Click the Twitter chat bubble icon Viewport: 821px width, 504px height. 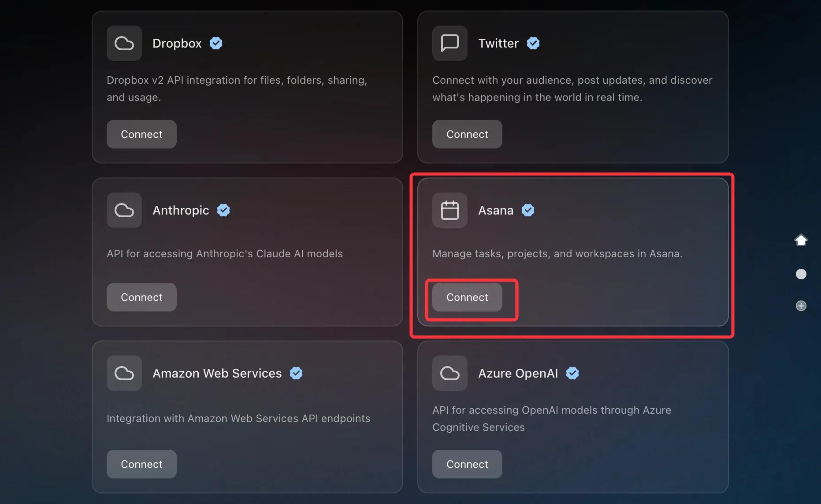click(x=450, y=43)
